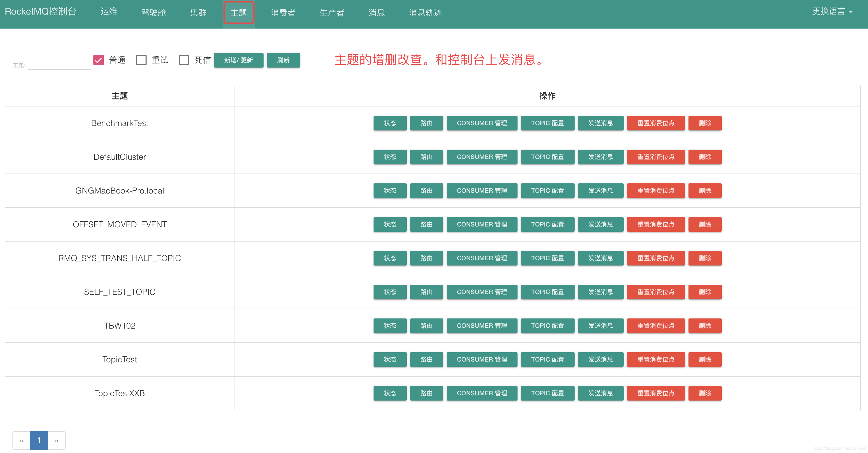868x453 pixels.
Task: Open CONSUMER 管理 for TBW102
Action: 481,325
